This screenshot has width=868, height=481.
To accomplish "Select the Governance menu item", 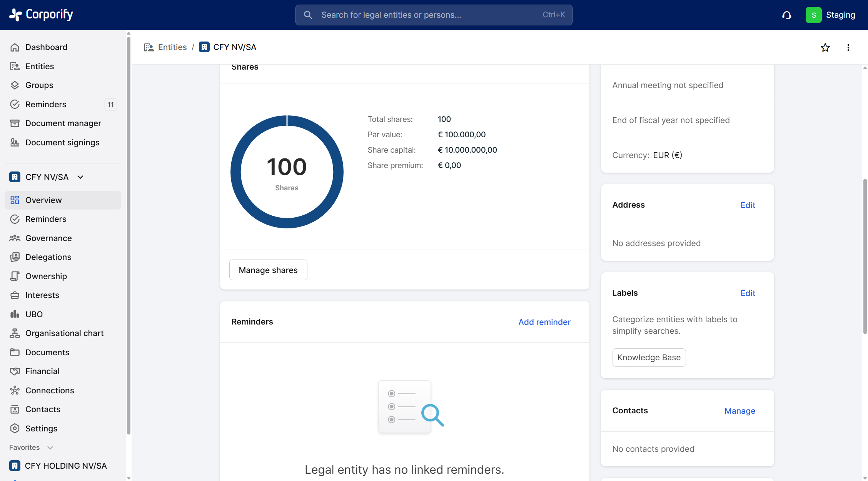I will pyautogui.click(x=48, y=238).
